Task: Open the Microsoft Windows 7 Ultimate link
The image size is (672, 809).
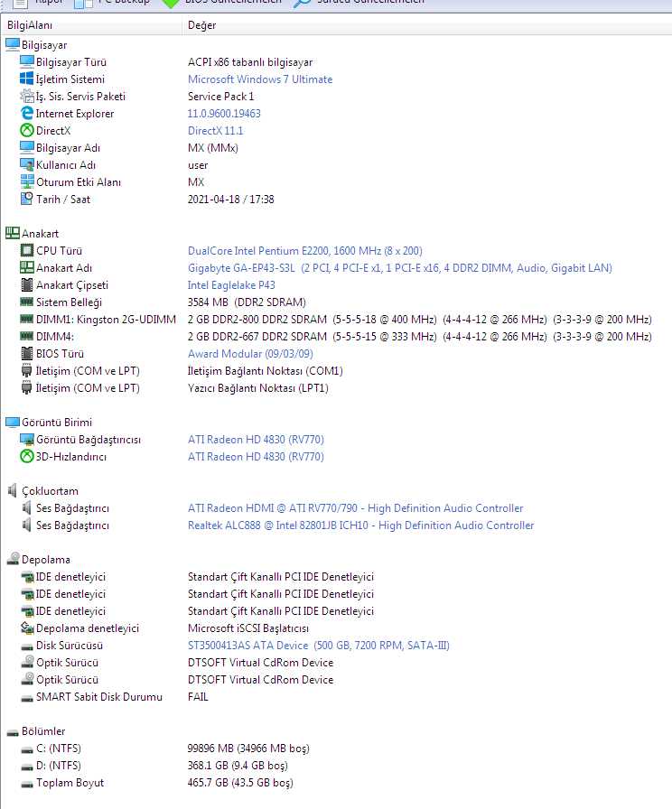Action: (x=259, y=79)
